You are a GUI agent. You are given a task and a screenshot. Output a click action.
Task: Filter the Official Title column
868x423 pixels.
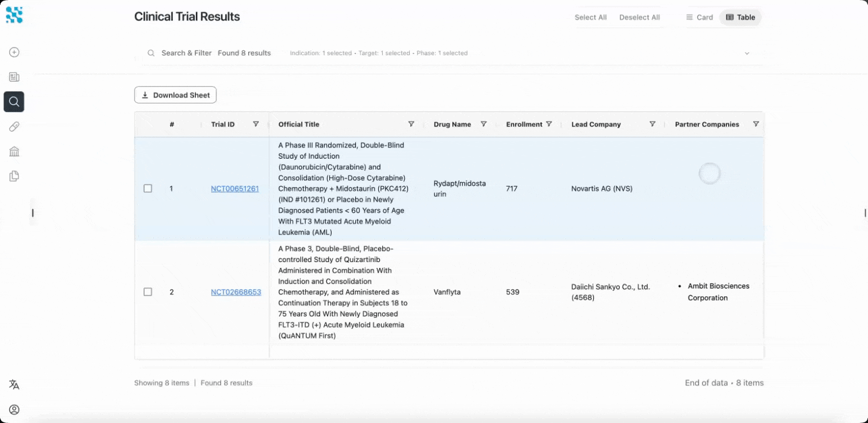[x=411, y=124]
